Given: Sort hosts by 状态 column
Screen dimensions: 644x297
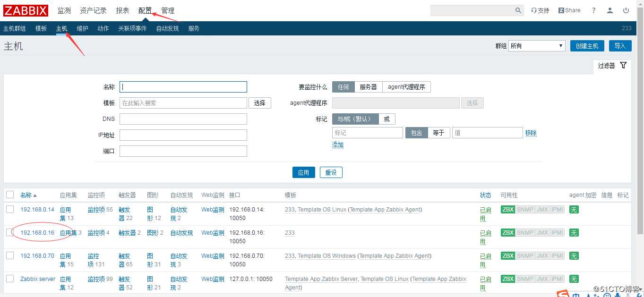Looking at the screenshot, I should click(486, 195).
